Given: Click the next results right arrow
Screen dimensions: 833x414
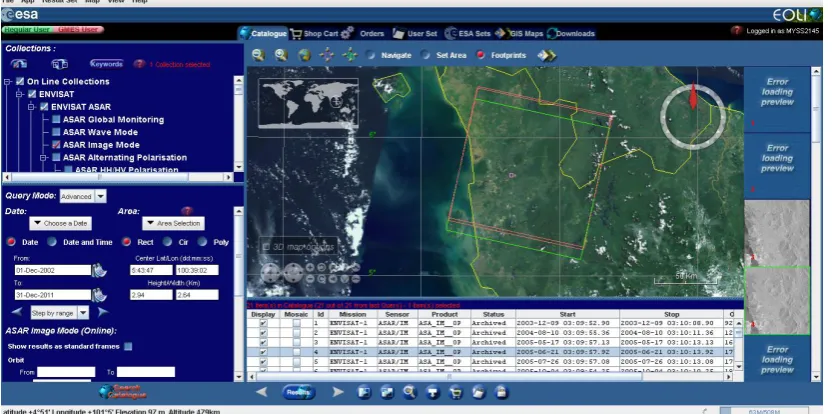Looking at the screenshot, I should [338, 392].
